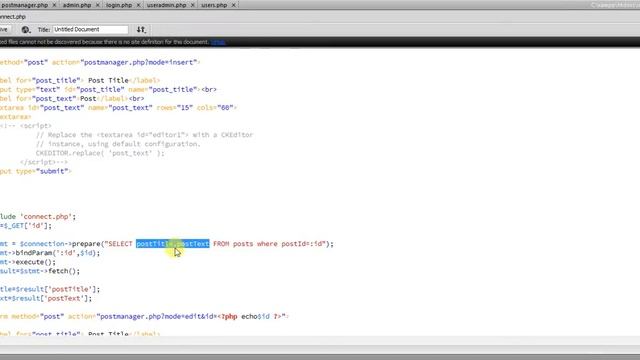Switch to the login.php tab
Image resolution: width=640 pixels, height=360 pixels.
[x=119, y=5]
